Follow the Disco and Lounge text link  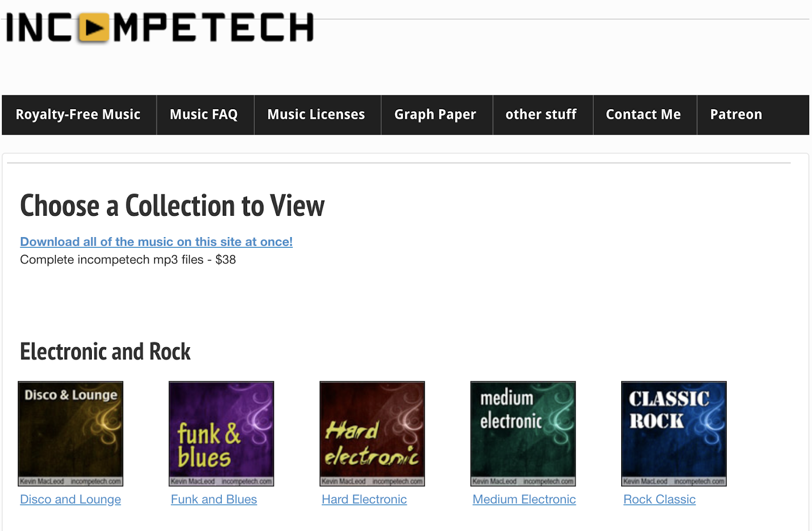pos(71,500)
